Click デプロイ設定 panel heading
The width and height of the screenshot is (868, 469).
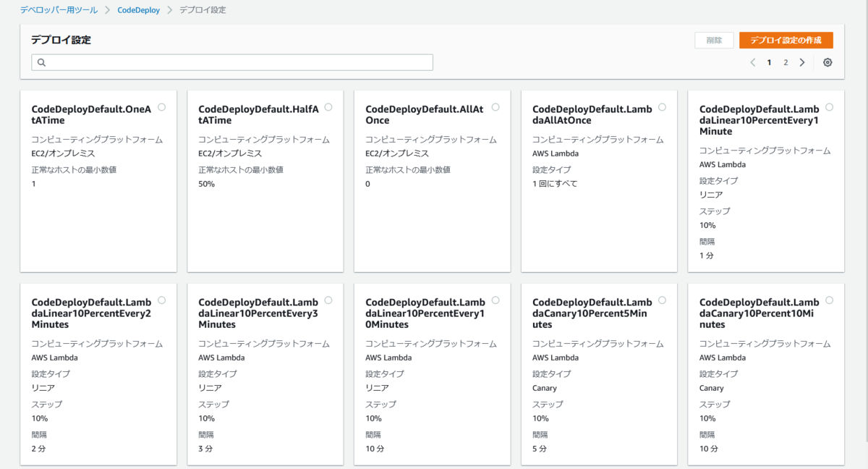pos(61,40)
